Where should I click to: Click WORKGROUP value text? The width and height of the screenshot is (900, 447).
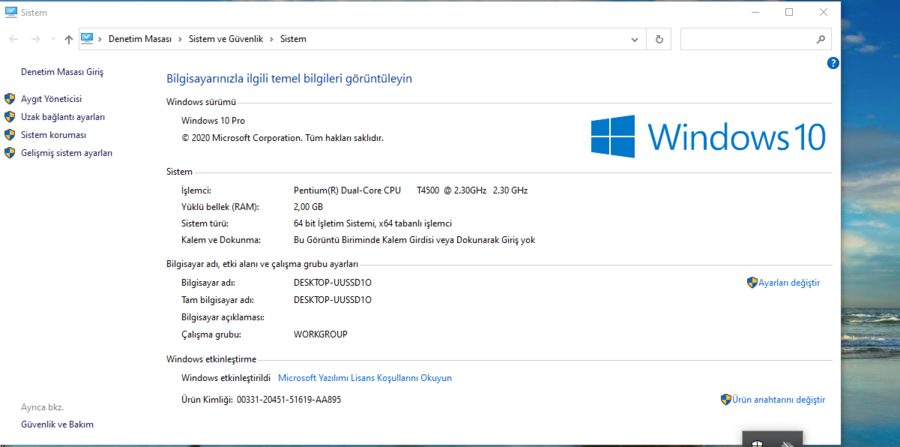click(320, 334)
